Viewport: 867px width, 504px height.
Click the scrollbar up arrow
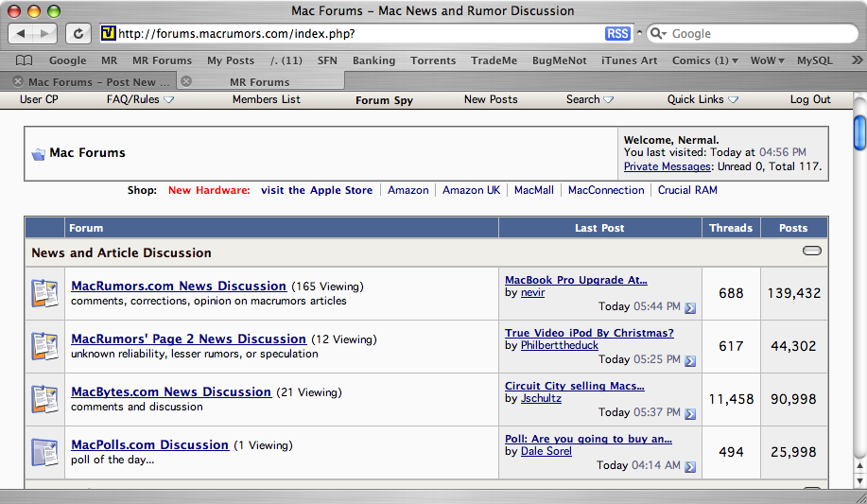(x=859, y=466)
